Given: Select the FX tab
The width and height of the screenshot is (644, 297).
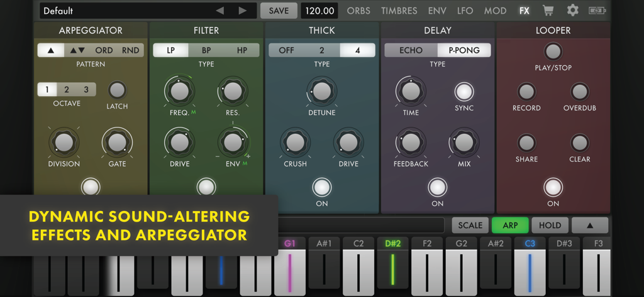Looking at the screenshot, I should (524, 11).
